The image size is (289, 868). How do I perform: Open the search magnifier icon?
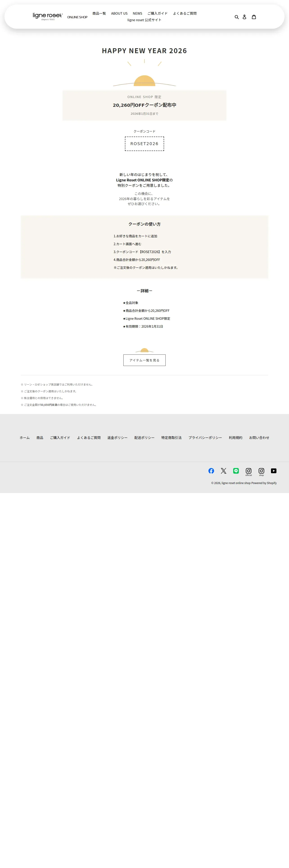tap(237, 17)
